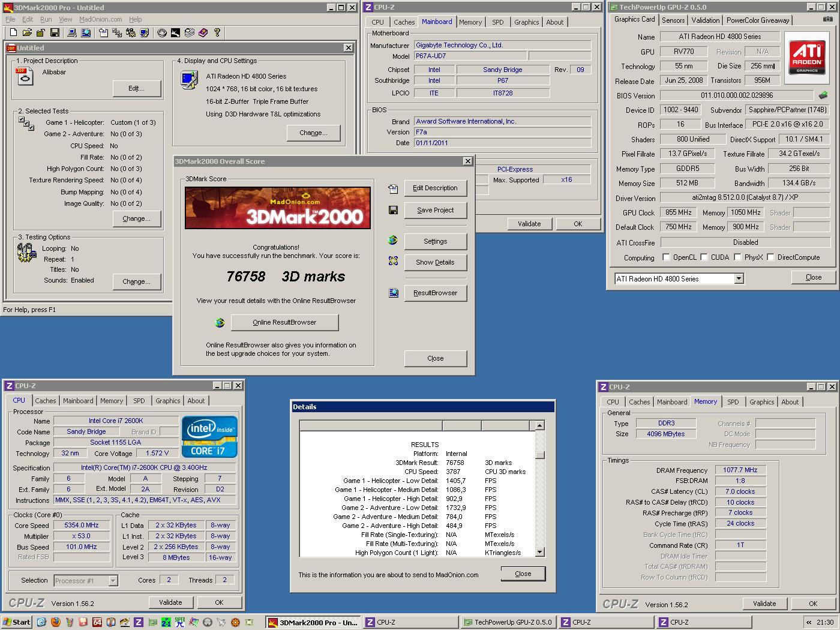
Task: Open Validation tab in GPU-Z
Action: pos(705,20)
